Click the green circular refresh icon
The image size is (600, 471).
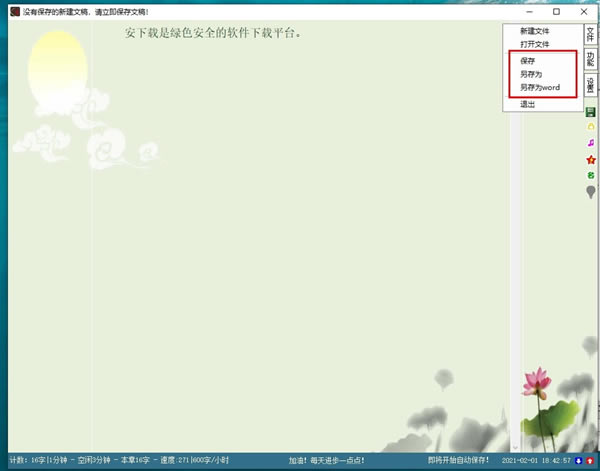591,175
